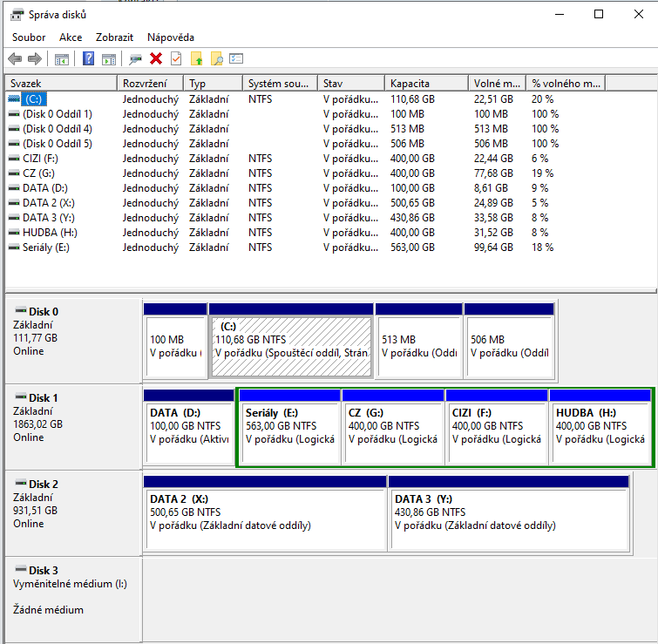Click the magnifier search icon in the toolbar
Image resolution: width=658 pixels, height=644 pixels.
click(217, 59)
